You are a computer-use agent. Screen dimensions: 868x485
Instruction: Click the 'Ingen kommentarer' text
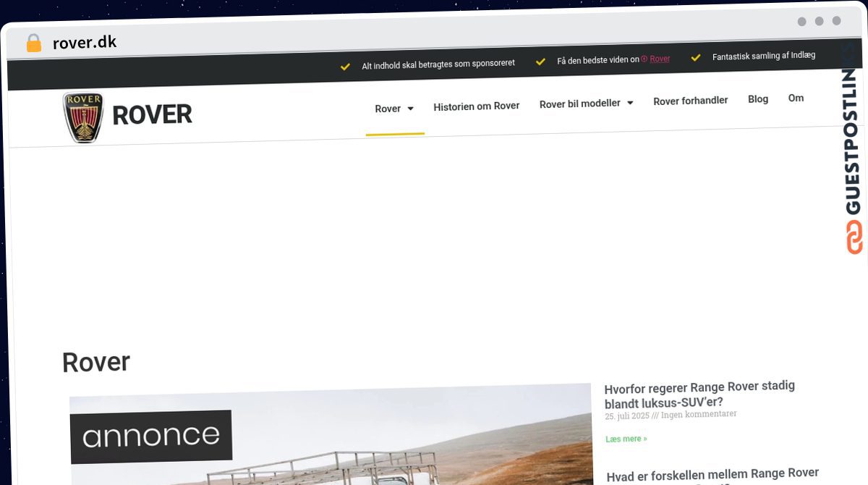(699, 414)
